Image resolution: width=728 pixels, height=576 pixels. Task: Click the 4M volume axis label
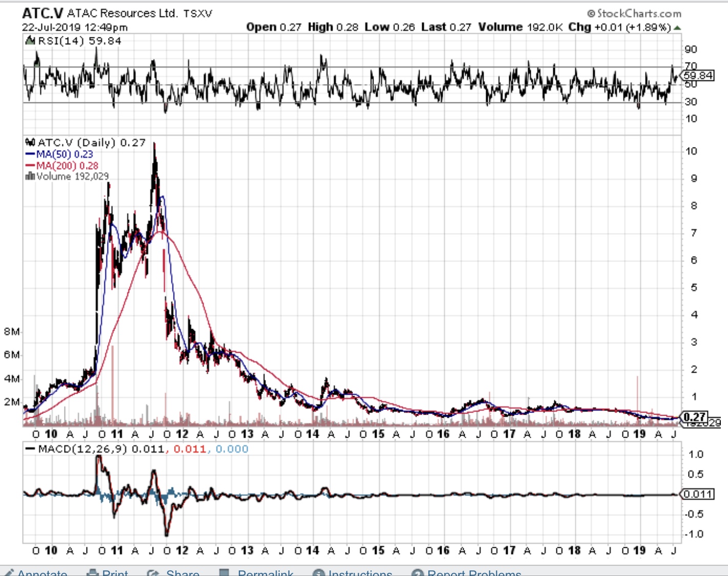(x=12, y=379)
